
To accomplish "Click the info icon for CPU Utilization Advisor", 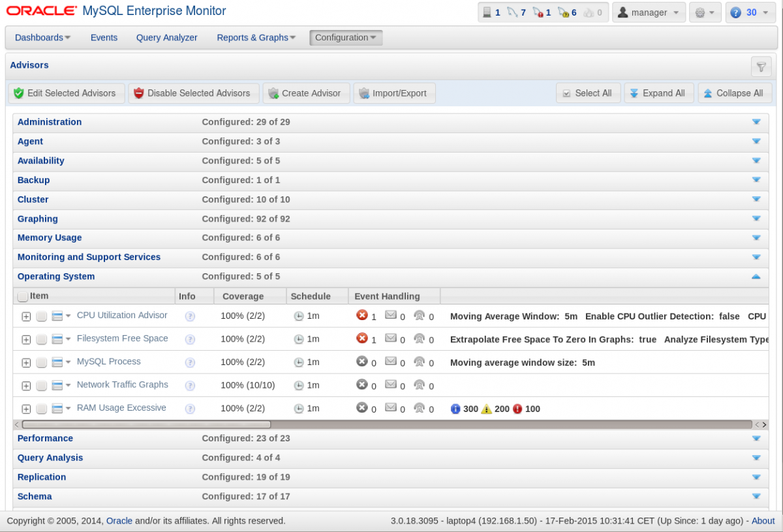I will coord(190,316).
